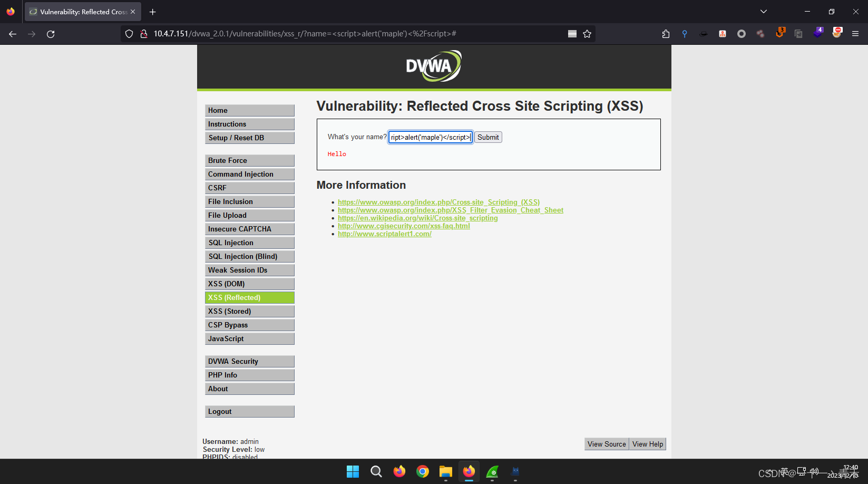Click the active Firefox taskbar icon
868x484 pixels.
469,471
